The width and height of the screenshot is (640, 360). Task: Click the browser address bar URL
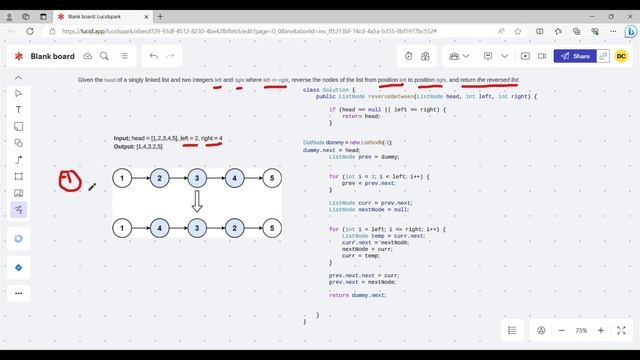click(249, 31)
